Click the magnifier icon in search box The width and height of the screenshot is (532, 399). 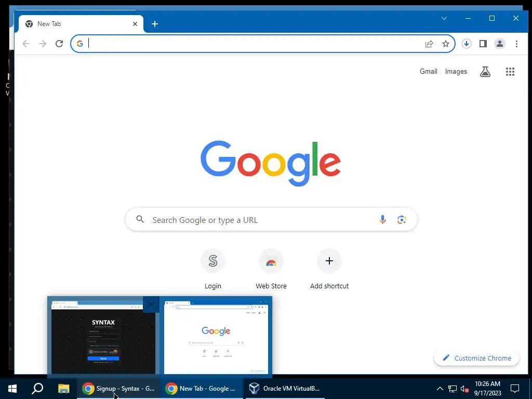(140, 220)
